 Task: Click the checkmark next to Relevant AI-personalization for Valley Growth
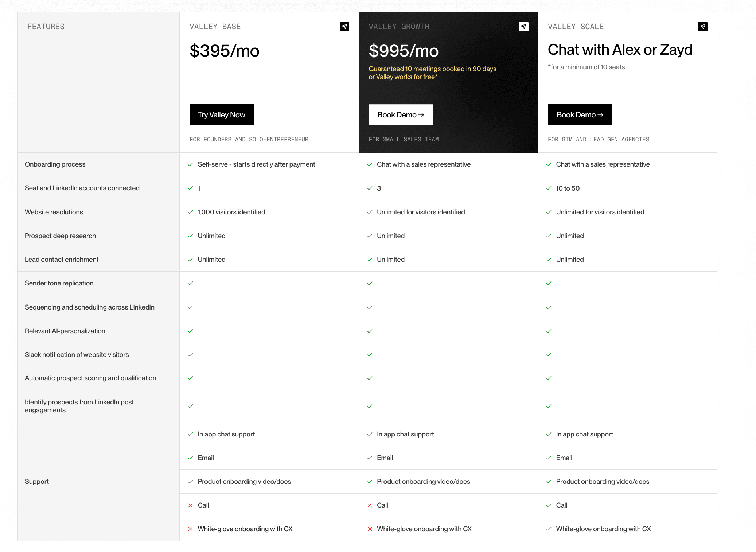[370, 331]
